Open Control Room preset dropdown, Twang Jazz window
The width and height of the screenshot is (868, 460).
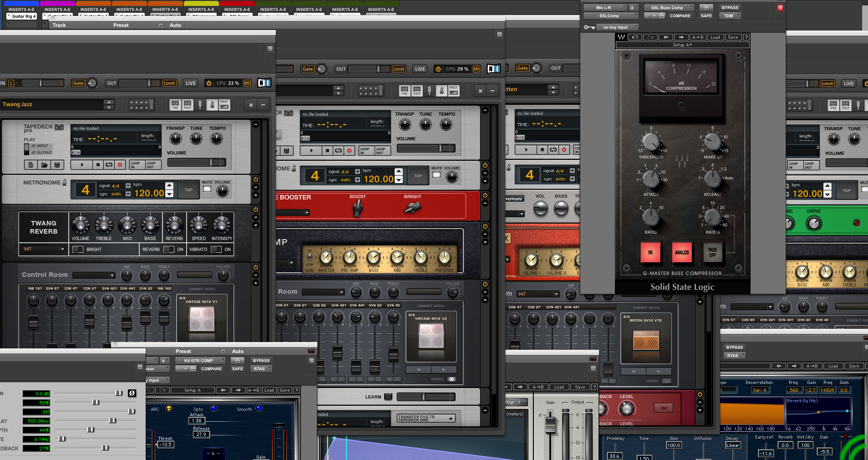pyautogui.click(x=94, y=275)
